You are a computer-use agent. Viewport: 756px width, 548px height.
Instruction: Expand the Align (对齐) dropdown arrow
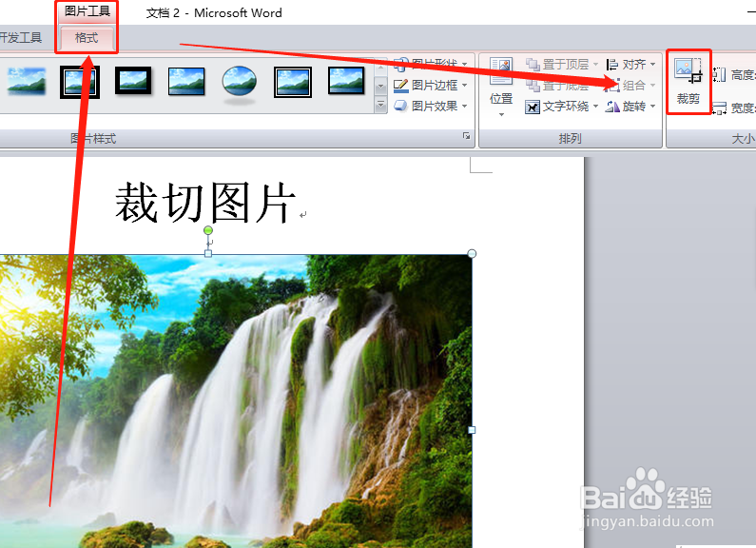[x=652, y=64]
